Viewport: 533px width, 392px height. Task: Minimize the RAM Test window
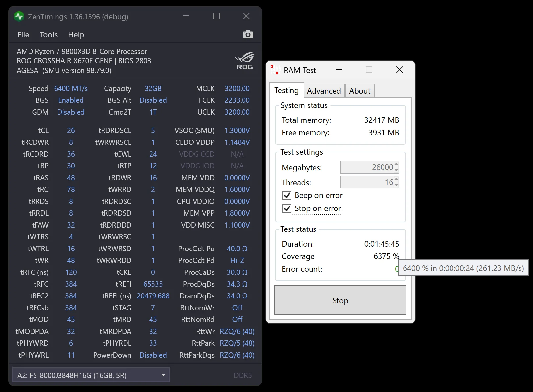coord(339,70)
